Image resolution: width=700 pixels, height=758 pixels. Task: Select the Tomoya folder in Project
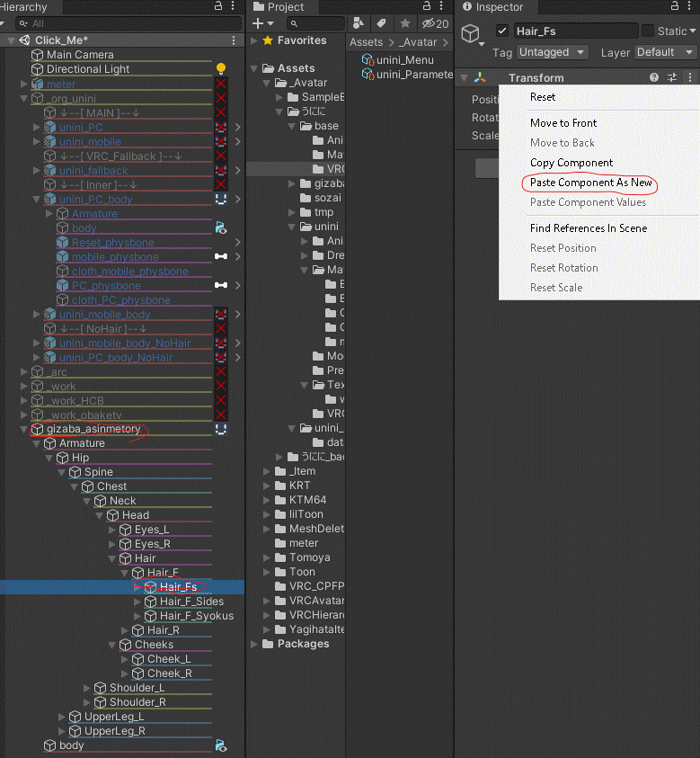[x=310, y=557]
